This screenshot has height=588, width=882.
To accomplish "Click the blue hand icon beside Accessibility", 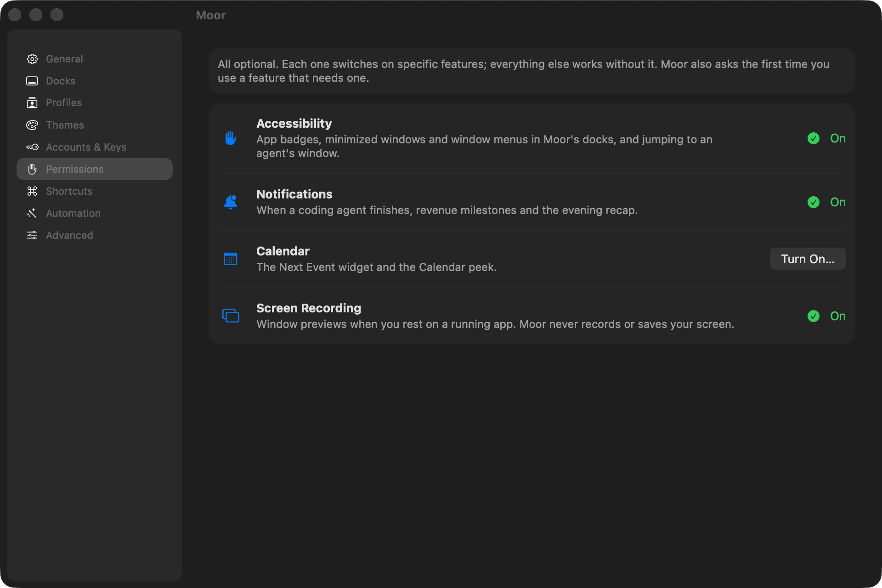I will pyautogui.click(x=231, y=138).
